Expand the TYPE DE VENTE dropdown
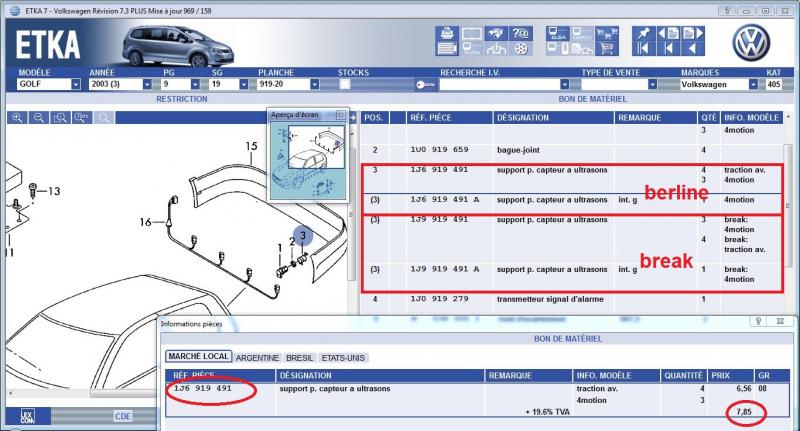 point(652,84)
